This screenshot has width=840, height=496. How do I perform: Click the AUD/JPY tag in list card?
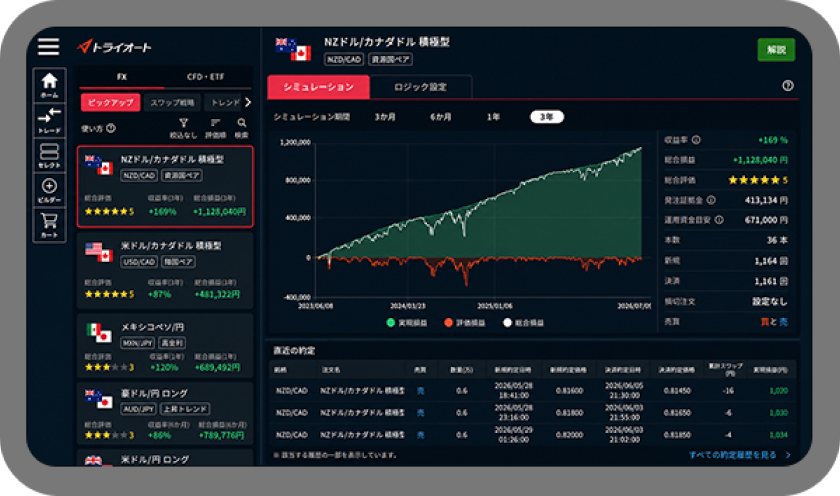tap(139, 409)
